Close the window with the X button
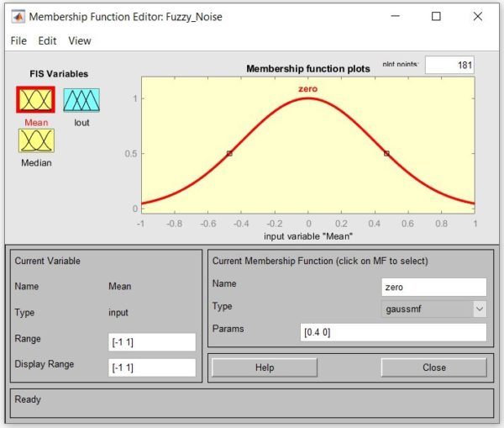 pos(478,16)
